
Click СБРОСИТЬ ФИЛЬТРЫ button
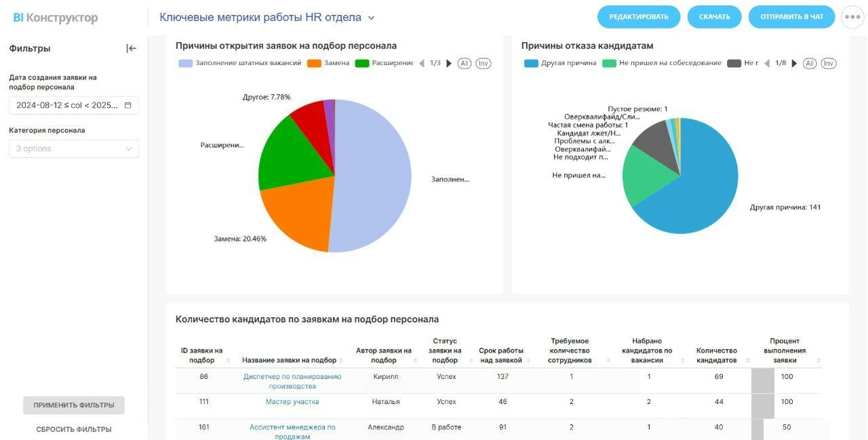point(74,429)
